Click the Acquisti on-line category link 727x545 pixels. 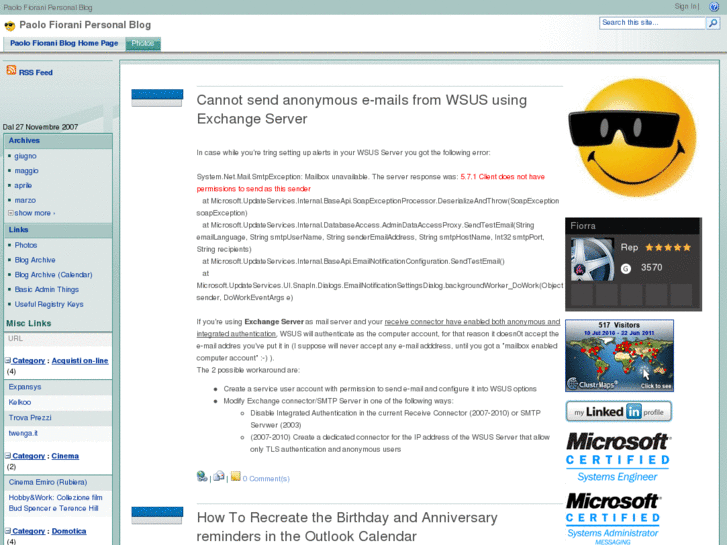pos(80,360)
